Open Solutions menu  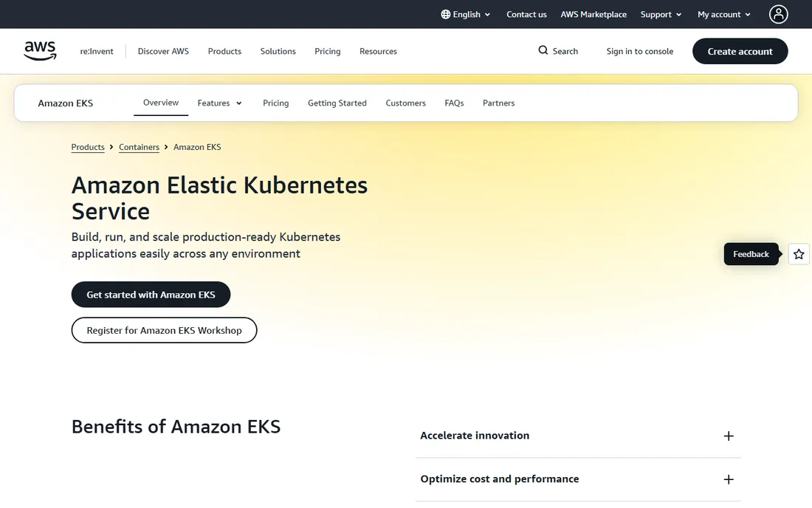point(278,51)
